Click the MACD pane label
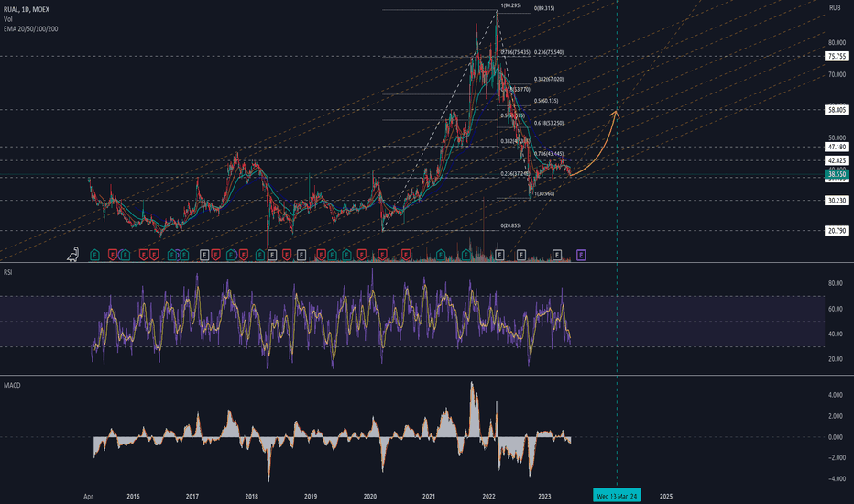This screenshot has height=504, width=854. coord(12,385)
